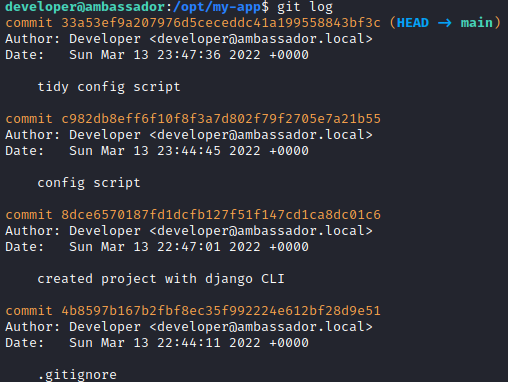This screenshot has width=508, height=382.
Task: Click the date 23:47:36 of first commit
Action: (x=189, y=55)
